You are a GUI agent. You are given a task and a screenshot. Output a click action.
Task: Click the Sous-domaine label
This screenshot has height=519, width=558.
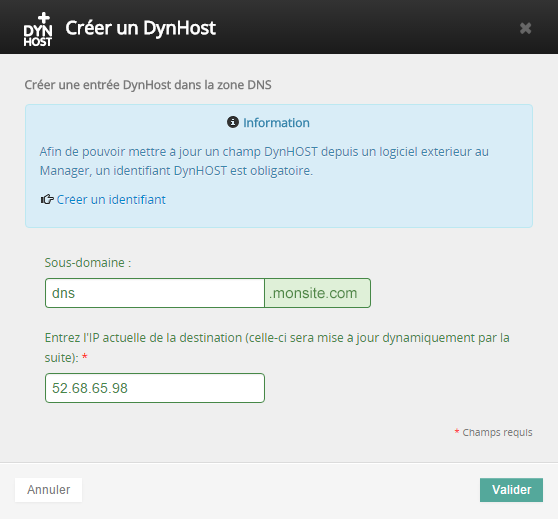(88, 263)
